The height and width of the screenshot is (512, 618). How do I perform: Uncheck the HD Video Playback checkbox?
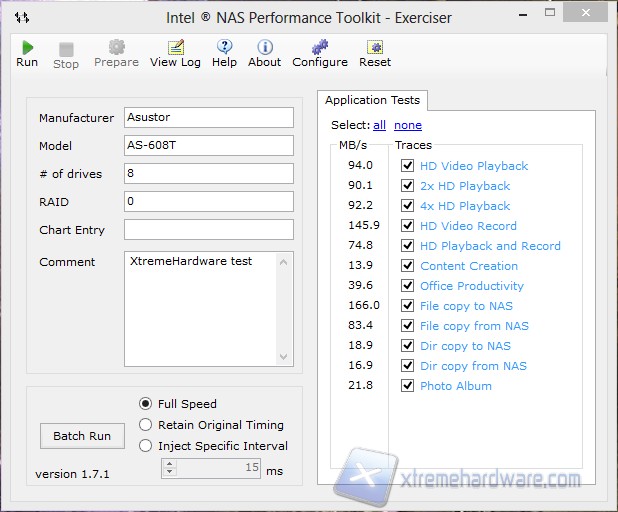[x=407, y=166]
